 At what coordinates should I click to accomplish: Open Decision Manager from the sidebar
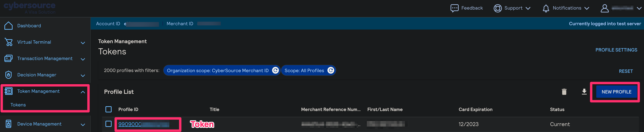click(x=37, y=75)
